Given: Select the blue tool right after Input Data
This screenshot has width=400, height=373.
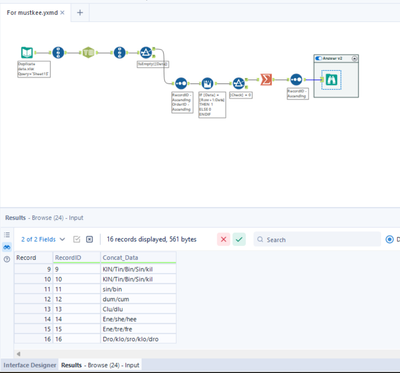Looking at the screenshot, I should 58,53.
